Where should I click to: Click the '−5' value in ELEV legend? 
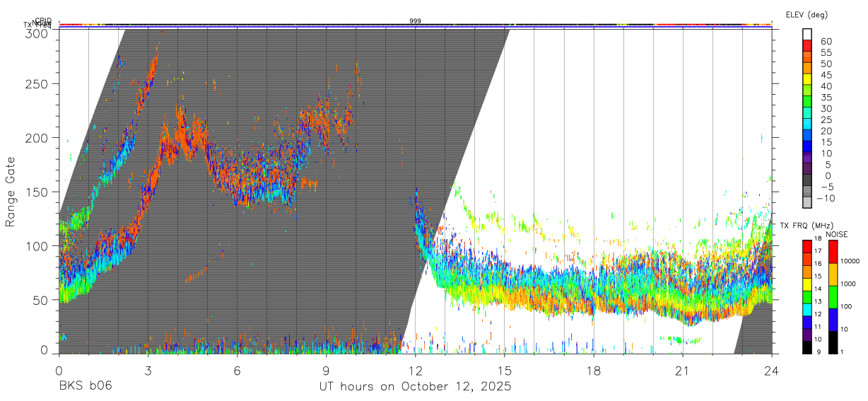click(x=826, y=187)
